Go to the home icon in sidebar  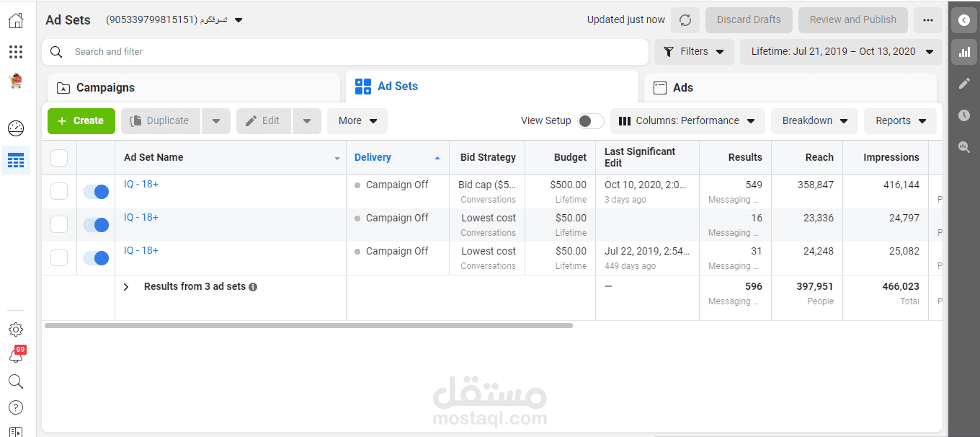click(x=16, y=20)
